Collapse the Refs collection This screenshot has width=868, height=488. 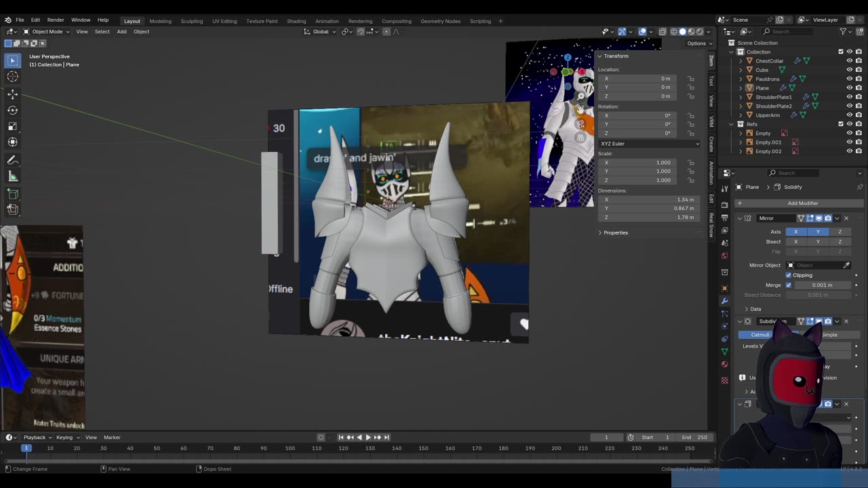coord(732,124)
